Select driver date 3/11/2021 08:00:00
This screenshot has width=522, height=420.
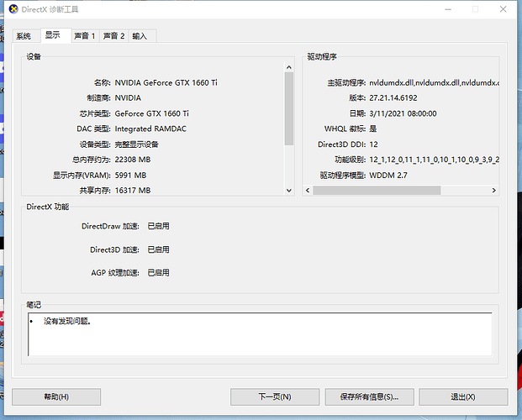click(403, 113)
